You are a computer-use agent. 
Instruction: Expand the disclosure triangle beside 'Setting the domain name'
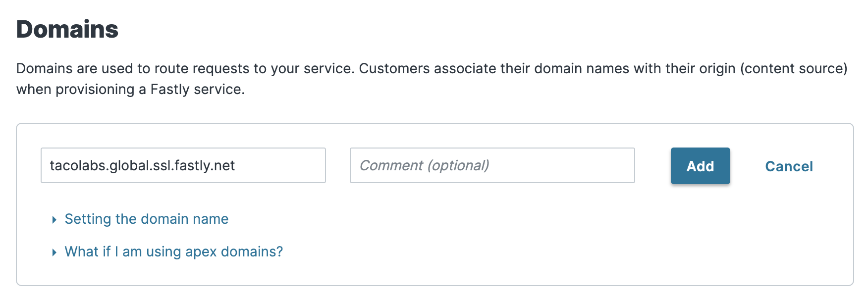tap(54, 219)
